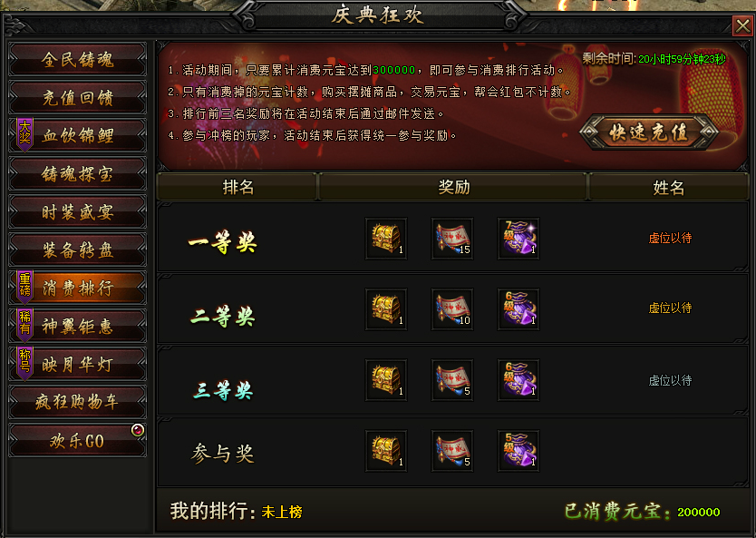Click the 快速充值 button
This screenshot has height=538, width=756.
(649, 132)
